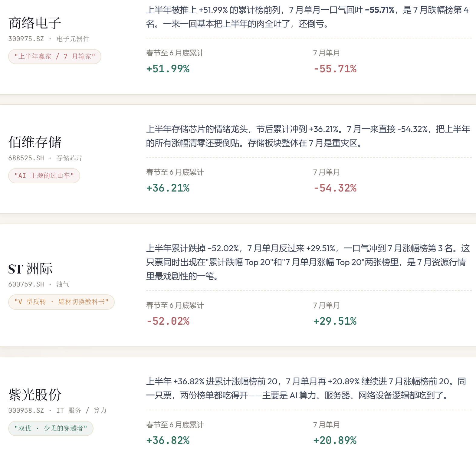The height and width of the screenshot is (449, 476).
Task: Click the ST 洲际 description paragraph
Action: tap(308, 262)
